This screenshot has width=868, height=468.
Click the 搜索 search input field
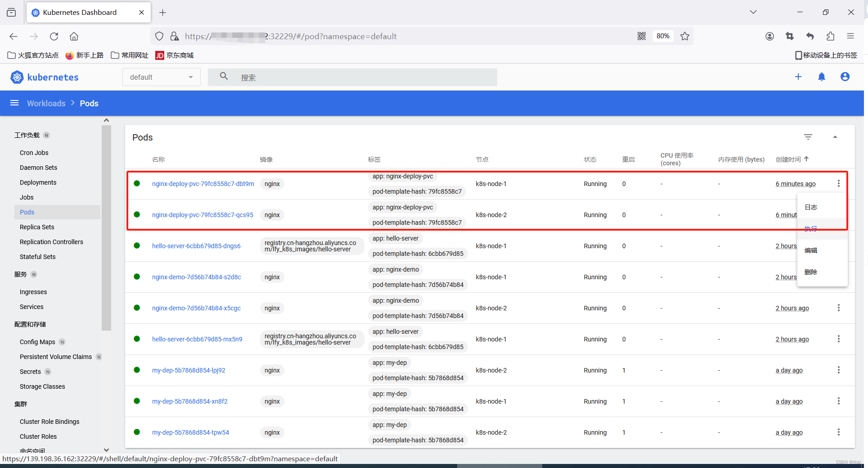352,77
